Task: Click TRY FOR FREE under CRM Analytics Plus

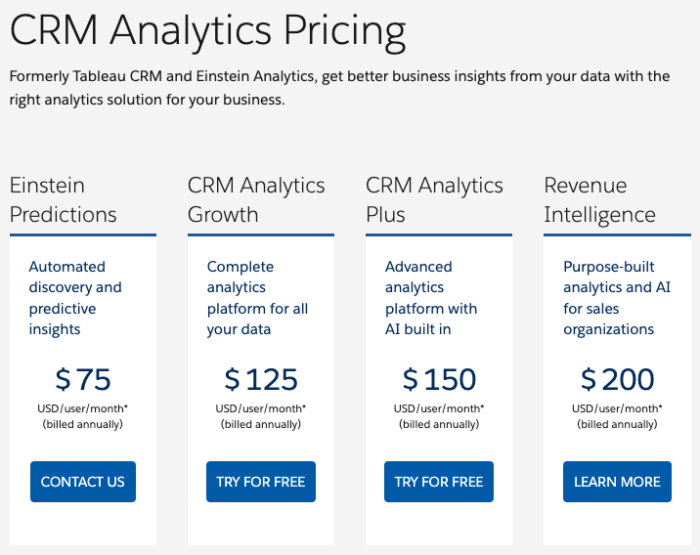Action: tap(439, 481)
